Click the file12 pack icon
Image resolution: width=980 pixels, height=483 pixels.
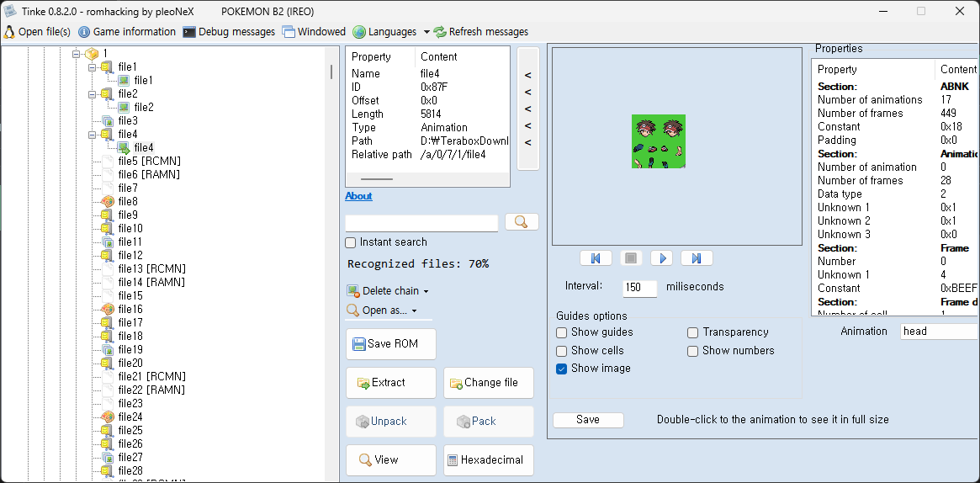107,255
